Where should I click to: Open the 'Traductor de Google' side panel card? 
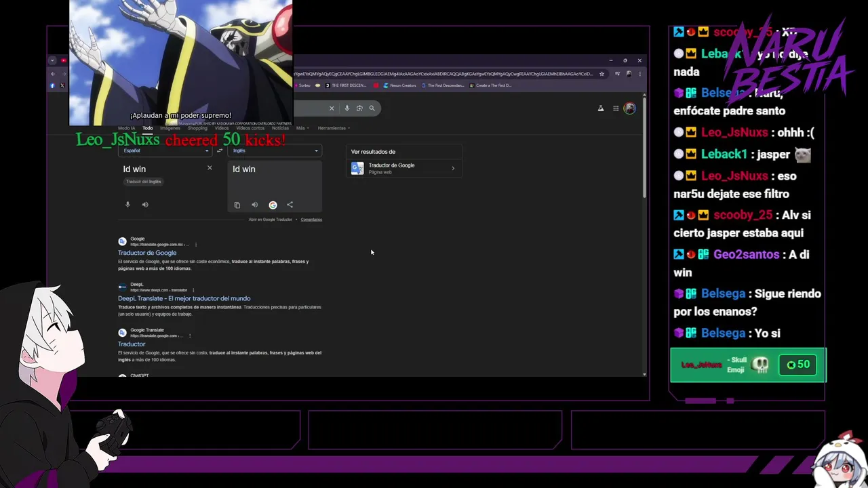(404, 168)
